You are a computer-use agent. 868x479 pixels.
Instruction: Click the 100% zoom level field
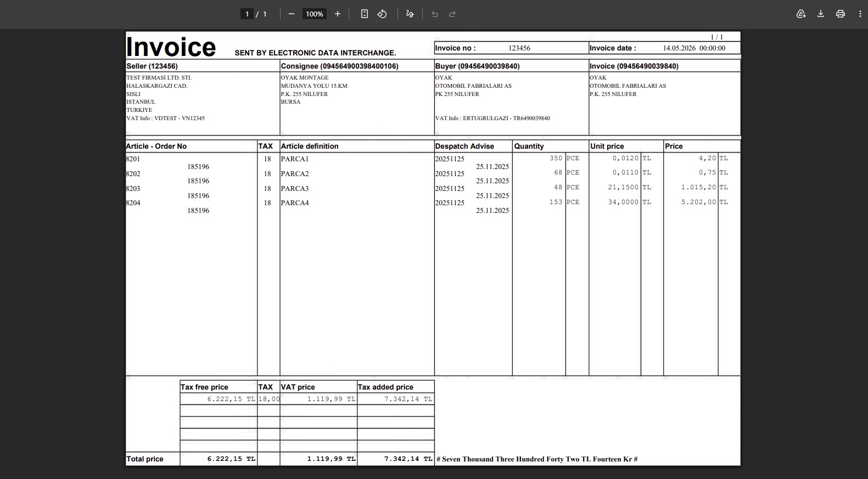(x=315, y=14)
